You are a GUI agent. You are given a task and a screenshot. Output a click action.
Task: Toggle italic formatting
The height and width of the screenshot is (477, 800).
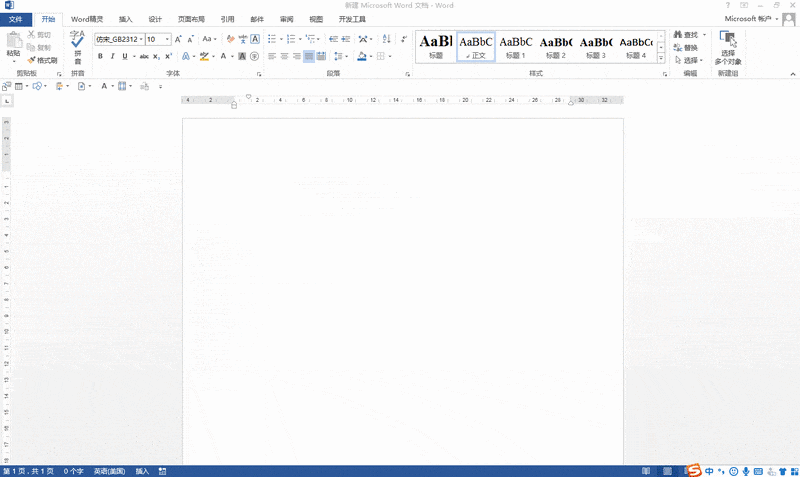pos(112,56)
